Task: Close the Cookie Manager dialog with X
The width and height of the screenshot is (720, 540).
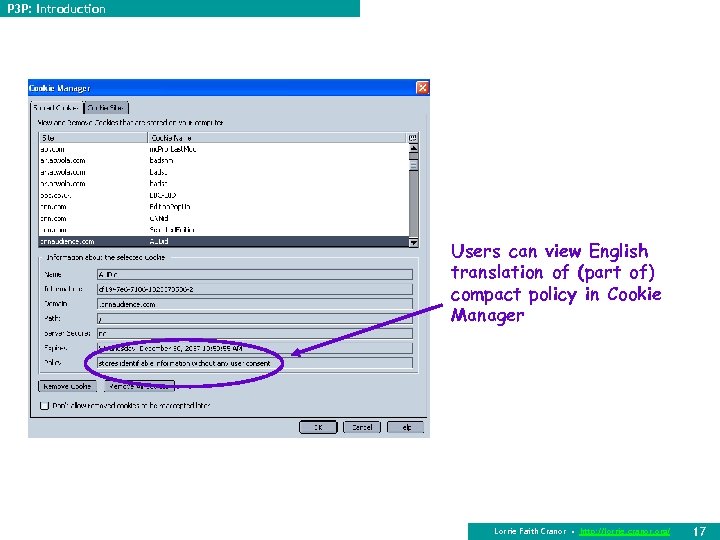Action: click(422, 88)
